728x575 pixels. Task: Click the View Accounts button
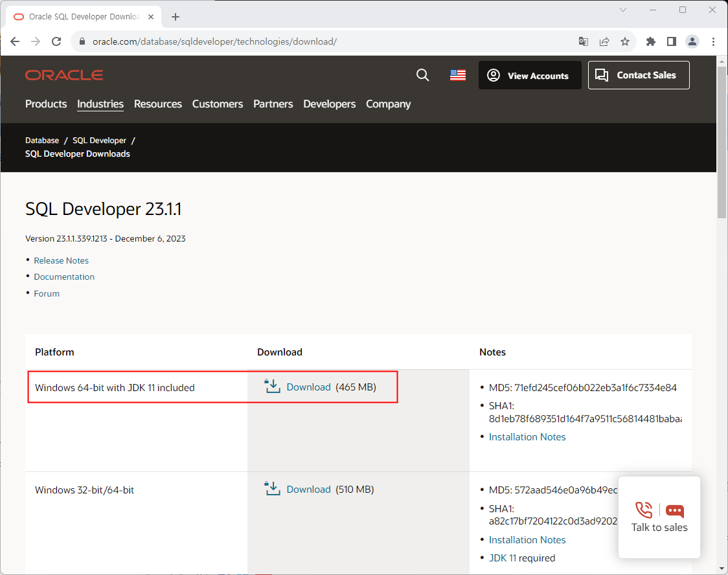530,75
